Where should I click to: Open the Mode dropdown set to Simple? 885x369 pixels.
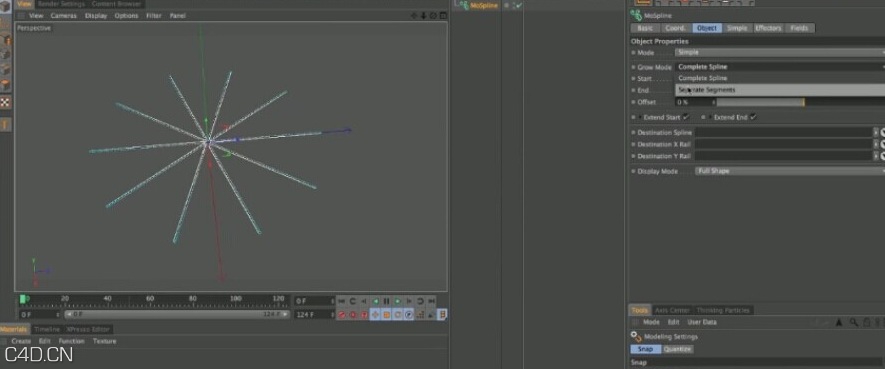point(780,52)
